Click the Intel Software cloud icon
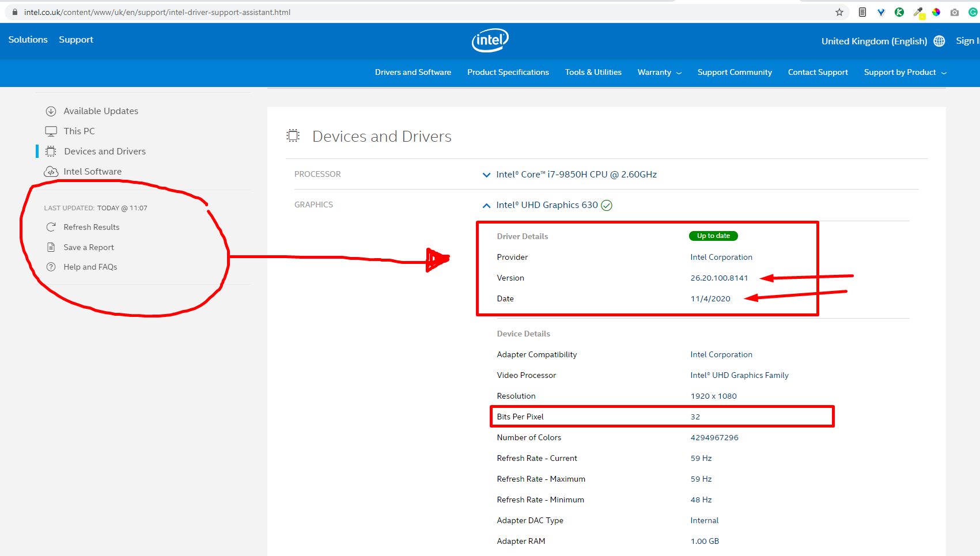The height and width of the screenshot is (556, 980). pyautogui.click(x=51, y=172)
